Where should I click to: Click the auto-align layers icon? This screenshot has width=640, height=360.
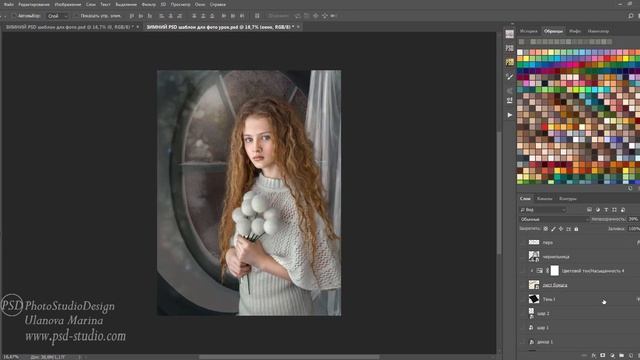257,16
